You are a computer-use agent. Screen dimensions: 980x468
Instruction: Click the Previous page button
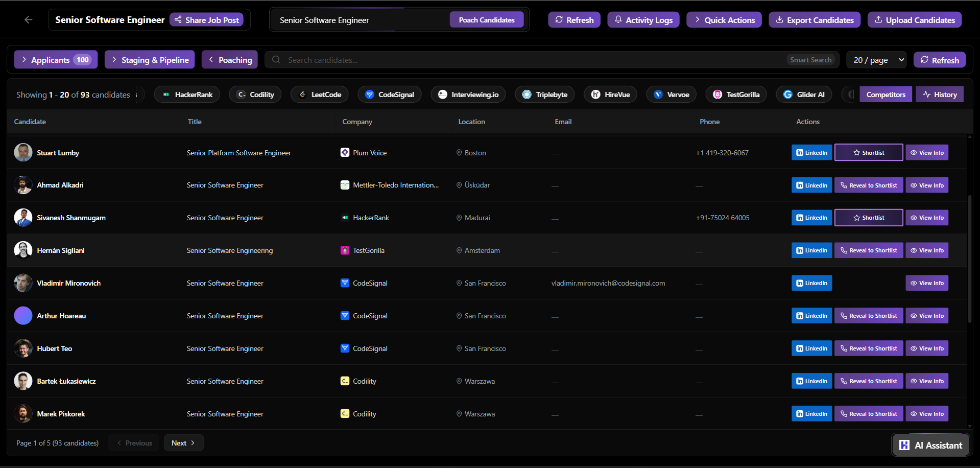pyautogui.click(x=134, y=443)
